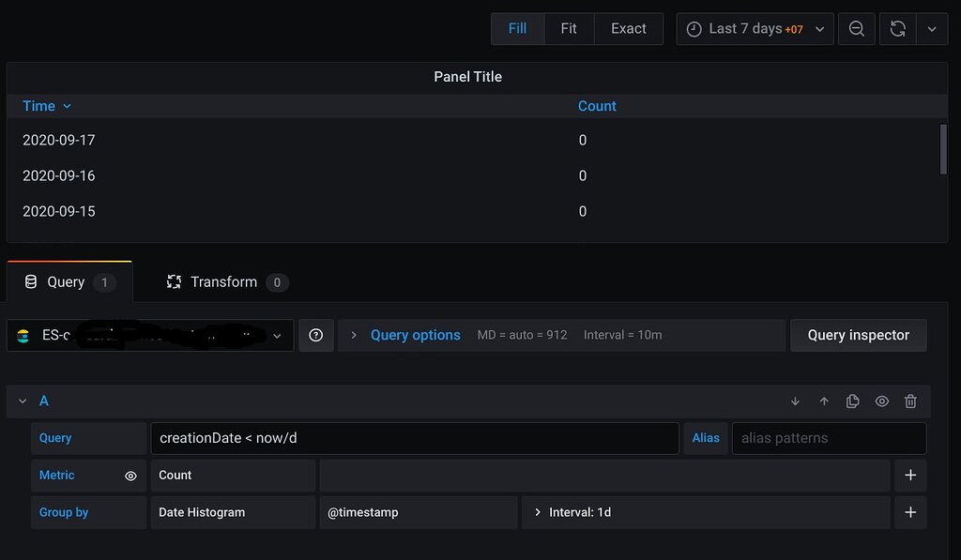Toggle query A visibility with the eye icon
The width and height of the screenshot is (961, 560).
tap(881, 401)
